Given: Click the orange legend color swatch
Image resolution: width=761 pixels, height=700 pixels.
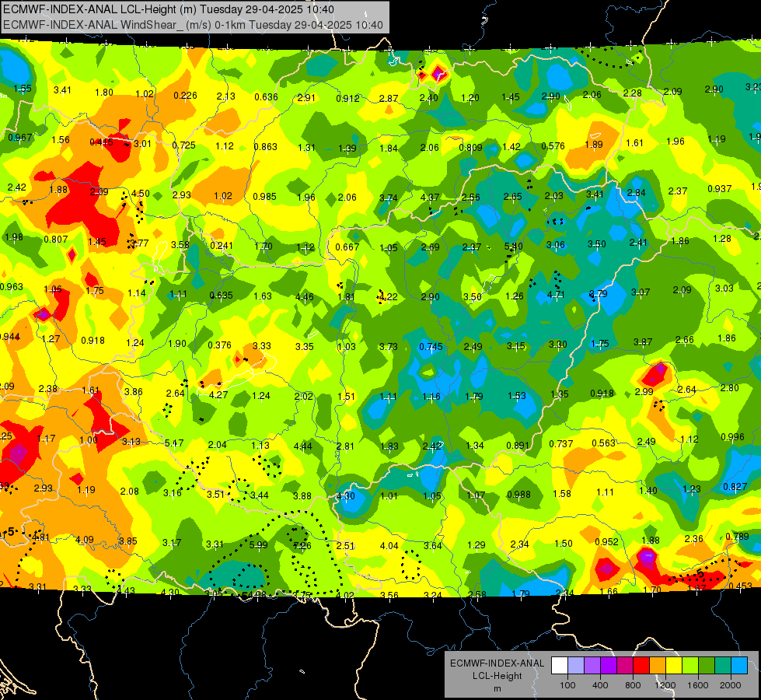Looking at the screenshot, I should (x=658, y=666).
